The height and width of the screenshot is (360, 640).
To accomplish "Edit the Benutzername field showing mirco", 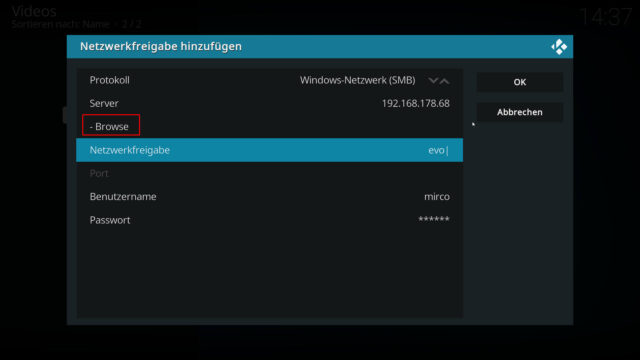I will pyautogui.click(x=269, y=197).
